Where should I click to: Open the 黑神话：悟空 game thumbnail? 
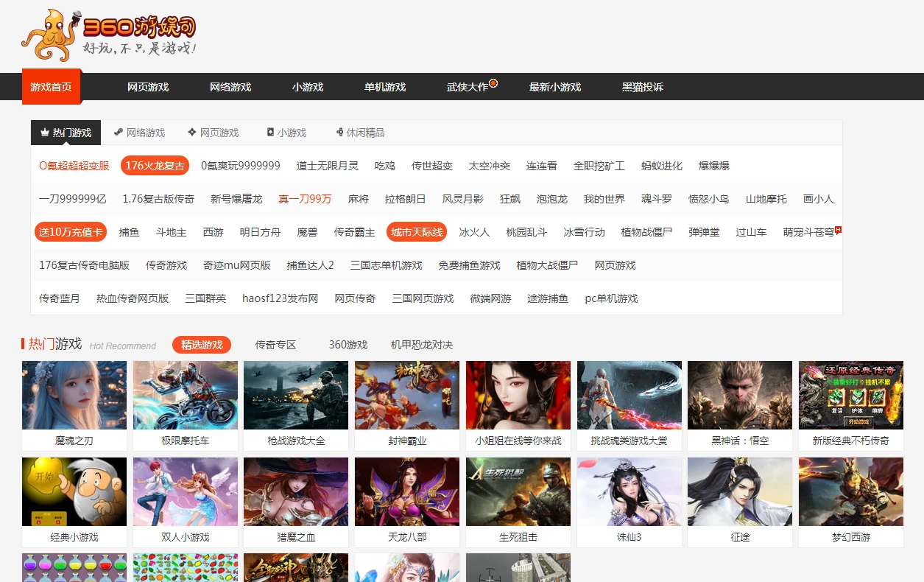(739, 395)
